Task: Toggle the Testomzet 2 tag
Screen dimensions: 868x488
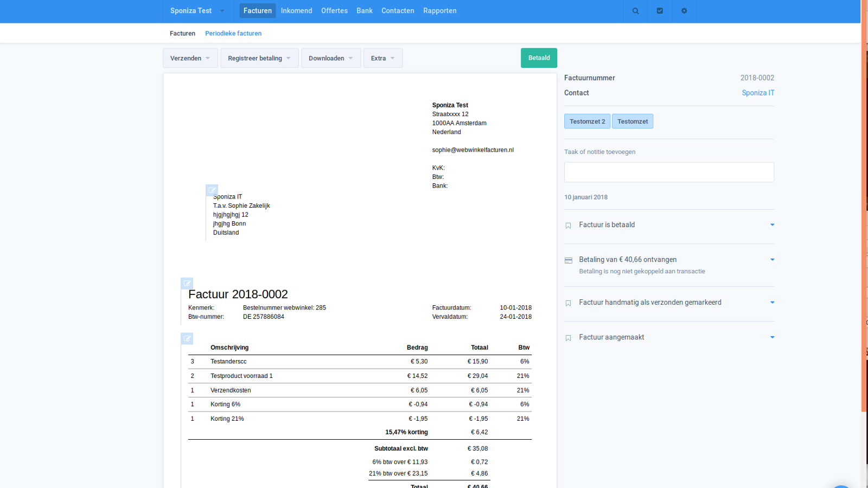Action: pos(587,121)
